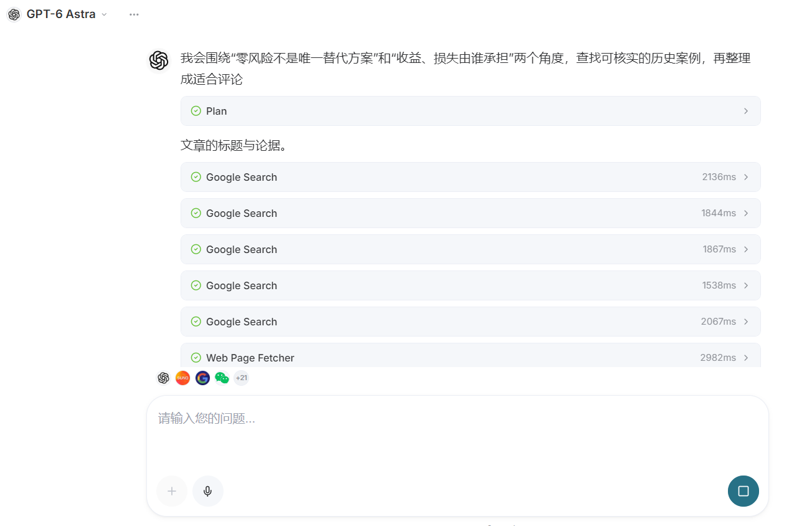This screenshot has height=526, width=812.
Task: Select the Suno plugin icon
Action: coord(182,378)
